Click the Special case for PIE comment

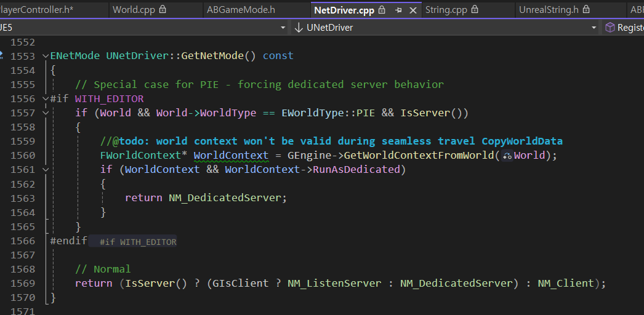(x=260, y=84)
